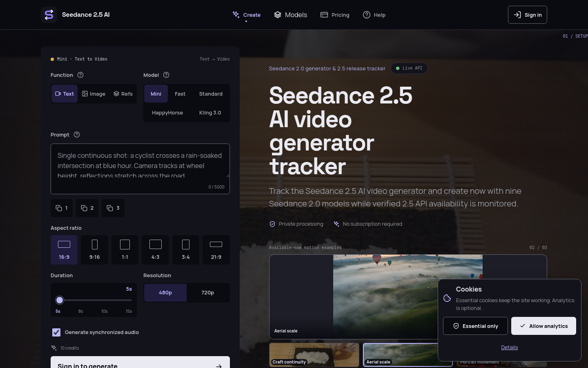This screenshot has height=368, width=588.
Task: Open the Function help question-mark icon
Action: point(80,75)
